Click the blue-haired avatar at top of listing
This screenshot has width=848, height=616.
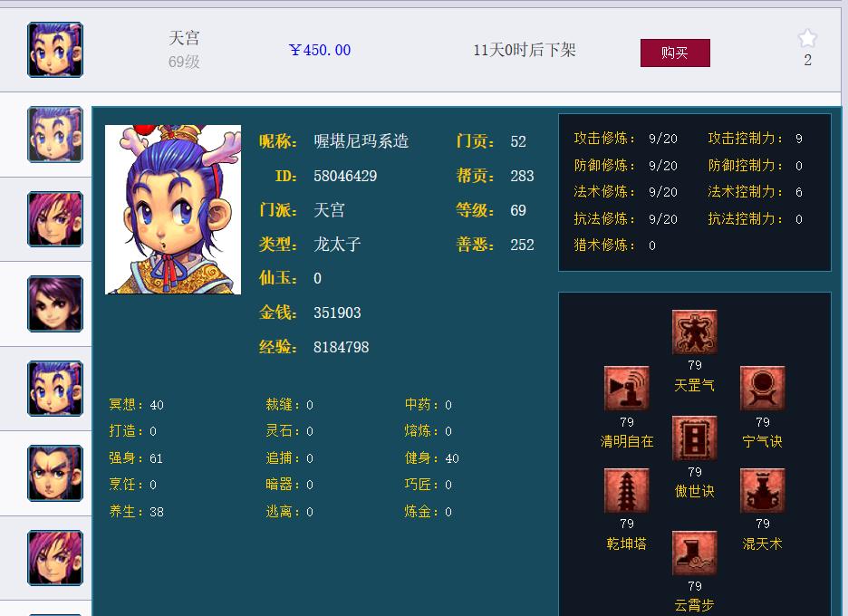[54, 49]
